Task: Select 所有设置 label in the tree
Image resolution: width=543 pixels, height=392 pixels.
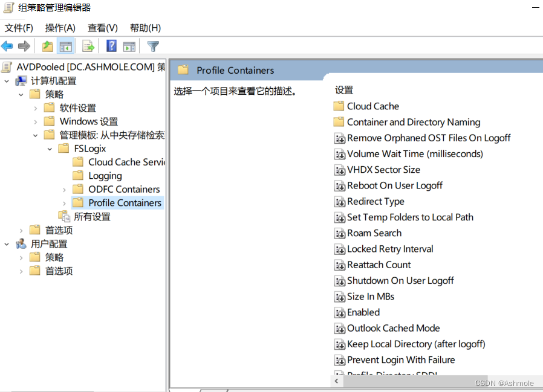Action: coord(92,217)
